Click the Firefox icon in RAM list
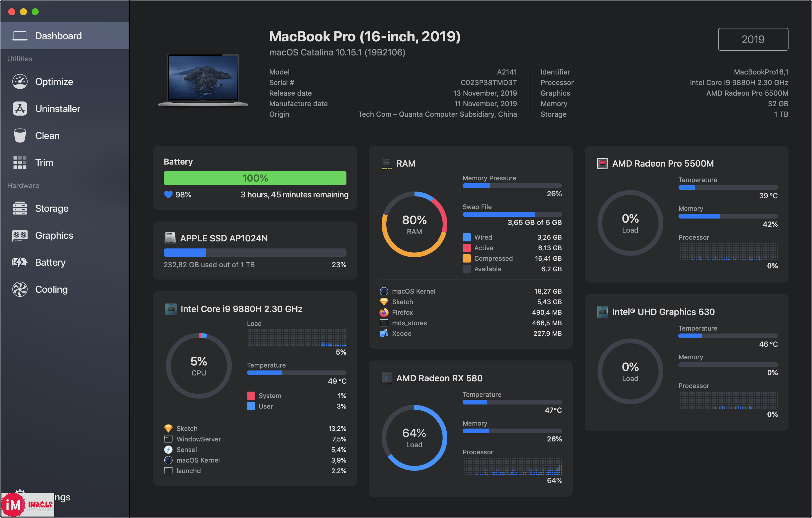This screenshot has width=812, height=518. pos(384,312)
